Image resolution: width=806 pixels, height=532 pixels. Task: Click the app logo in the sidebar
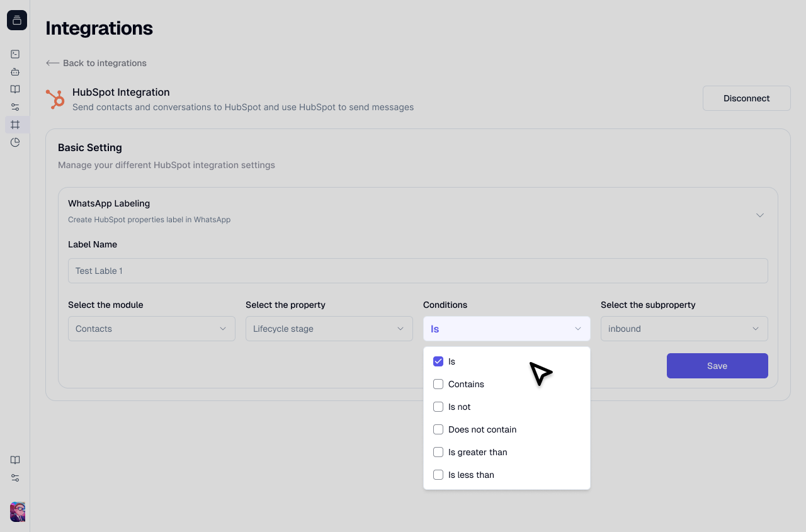click(x=17, y=20)
